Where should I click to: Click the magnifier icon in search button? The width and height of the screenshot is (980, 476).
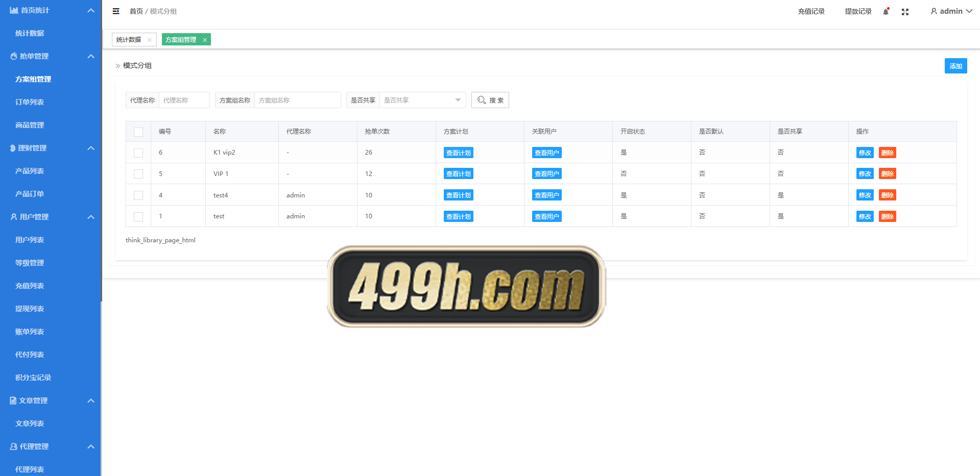tap(481, 100)
